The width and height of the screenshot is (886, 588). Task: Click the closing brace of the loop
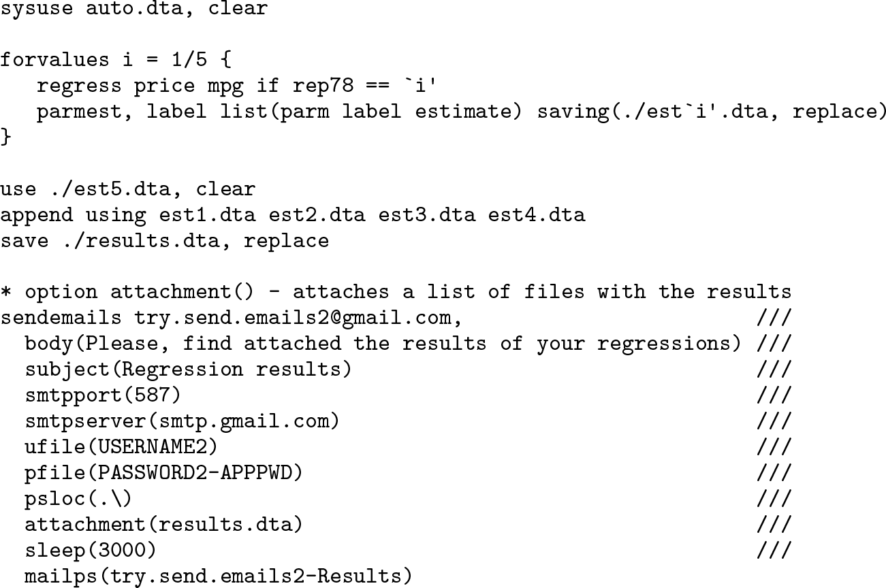click(5, 137)
